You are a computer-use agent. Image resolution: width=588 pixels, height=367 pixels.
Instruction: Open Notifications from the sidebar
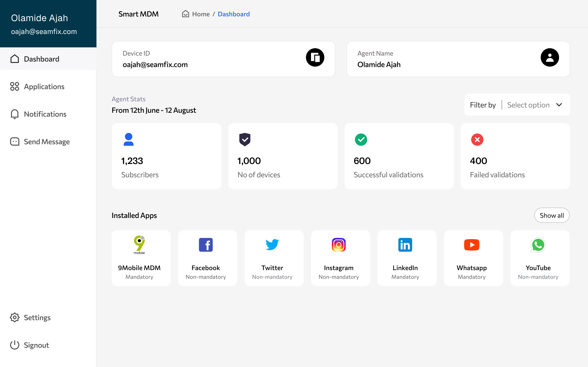45,114
